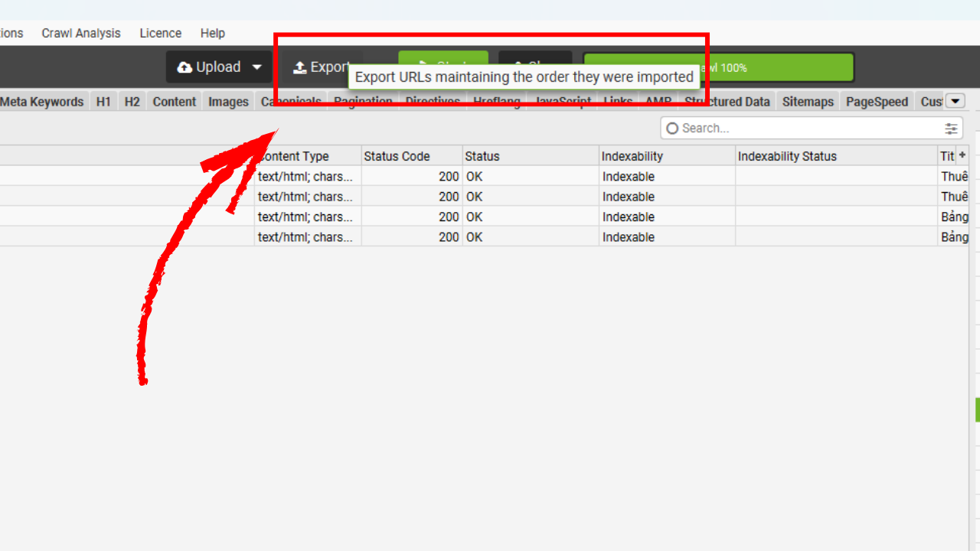Screen dimensions: 980x551
Task: Switch to the PageSpeed tab
Action: 877,102
